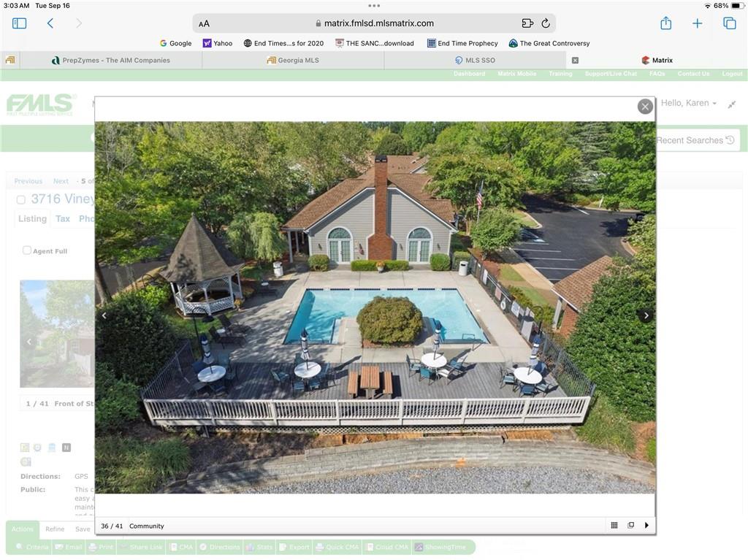Viewport: 748px width, 560px height.
Task: Open the Recent Searches dropdown
Action: tap(695, 140)
